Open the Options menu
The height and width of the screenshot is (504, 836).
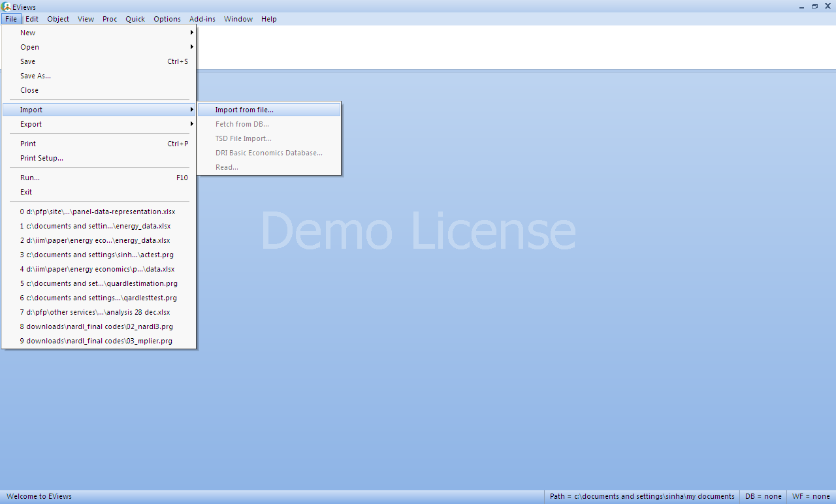coord(167,19)
